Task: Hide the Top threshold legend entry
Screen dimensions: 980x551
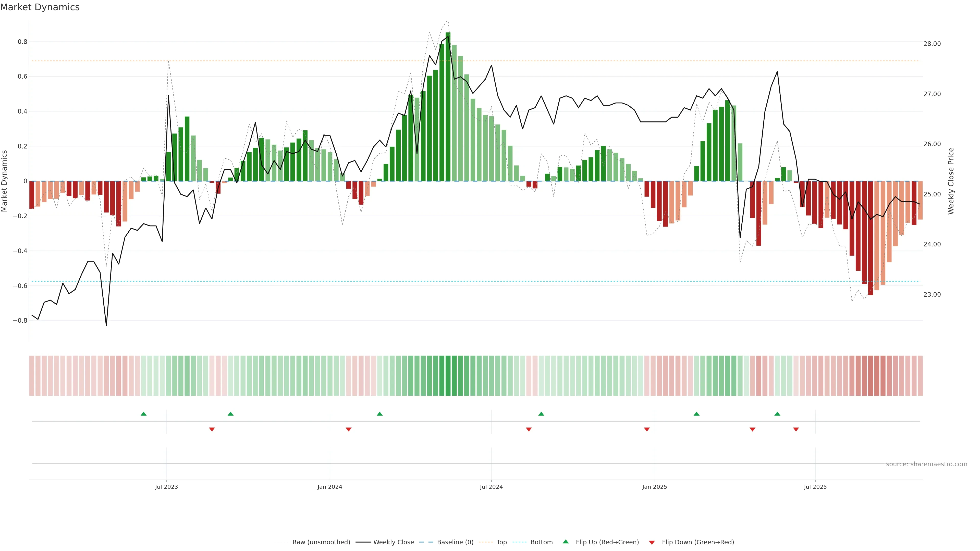Action: pos(501,542)
